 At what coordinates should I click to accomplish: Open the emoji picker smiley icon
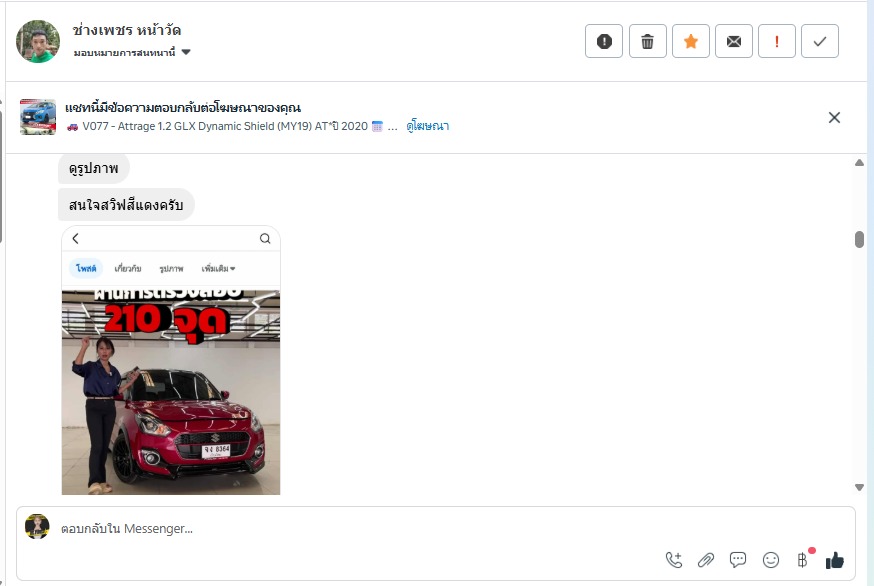tap(770, 560)
